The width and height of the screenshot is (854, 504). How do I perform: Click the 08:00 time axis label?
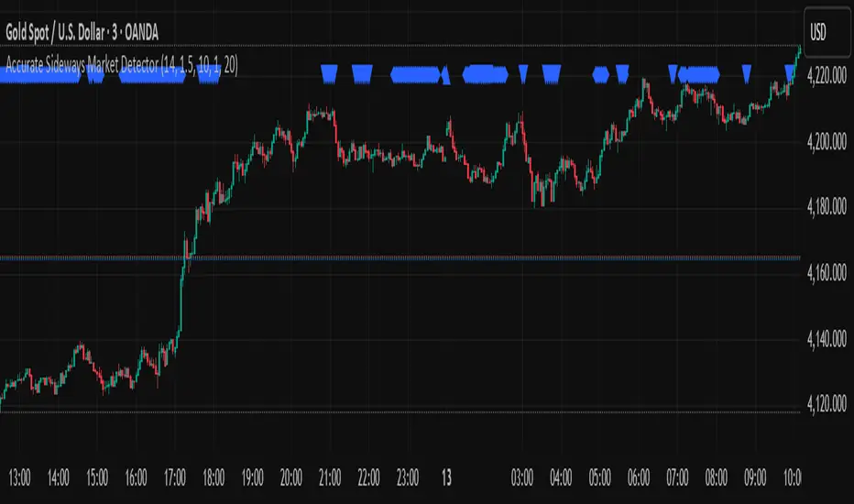pos(717,477)
